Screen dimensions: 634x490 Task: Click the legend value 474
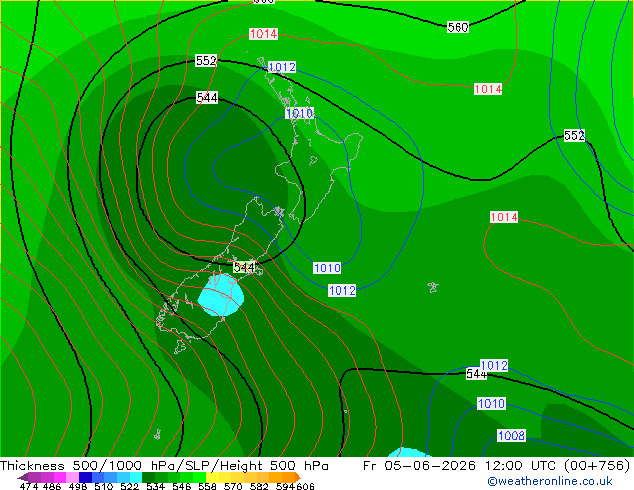coord(28,486)
